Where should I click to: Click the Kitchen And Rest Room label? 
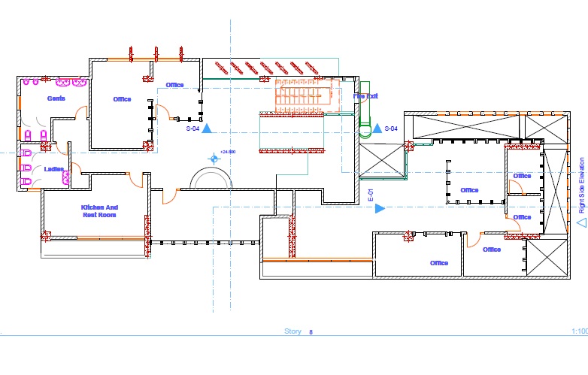pos(100,211)
